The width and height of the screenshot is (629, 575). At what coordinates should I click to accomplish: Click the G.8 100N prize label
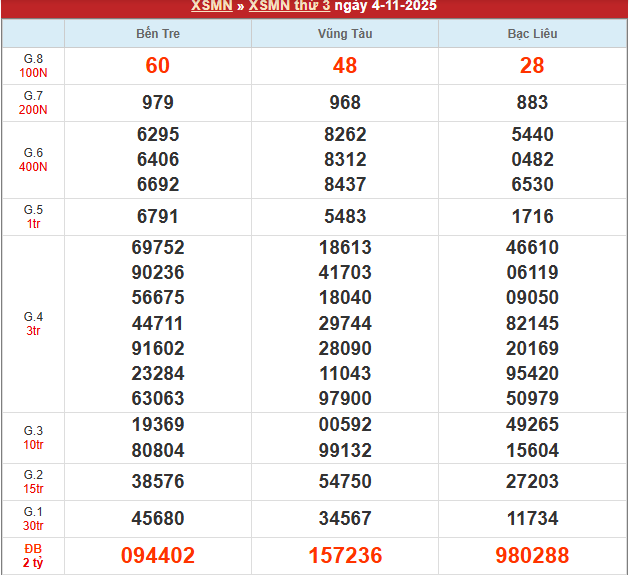tap(33, 66)
